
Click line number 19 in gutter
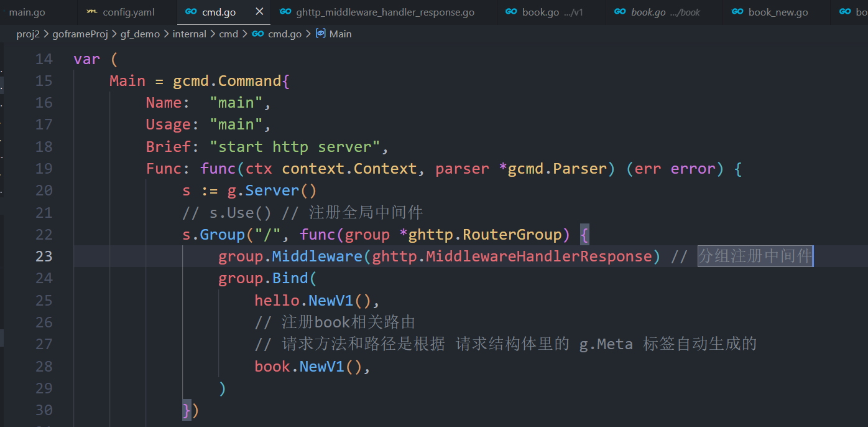pos(44,169)
